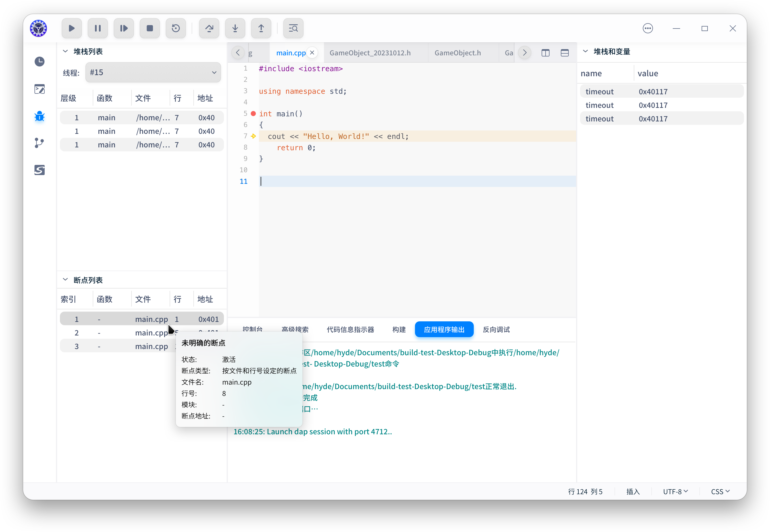Start debugging with the play button
The height and width of the screenshot is (532, 770).
(72, 28)
